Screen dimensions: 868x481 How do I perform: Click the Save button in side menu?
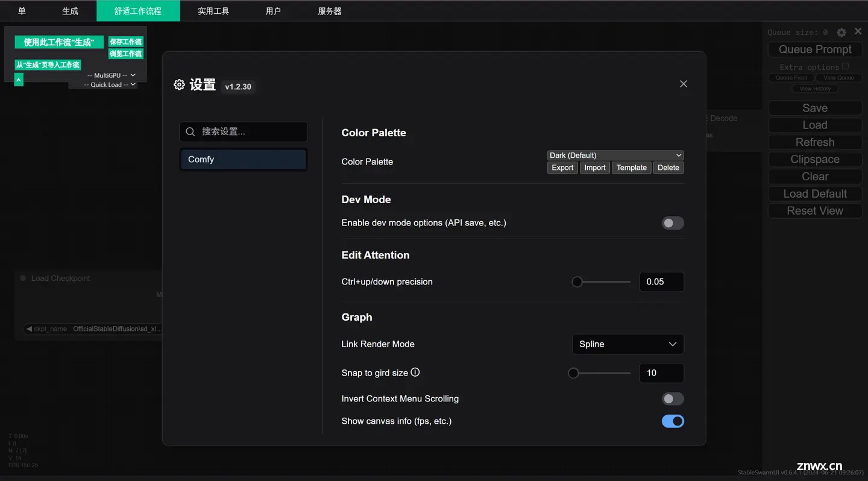(815, 108)
